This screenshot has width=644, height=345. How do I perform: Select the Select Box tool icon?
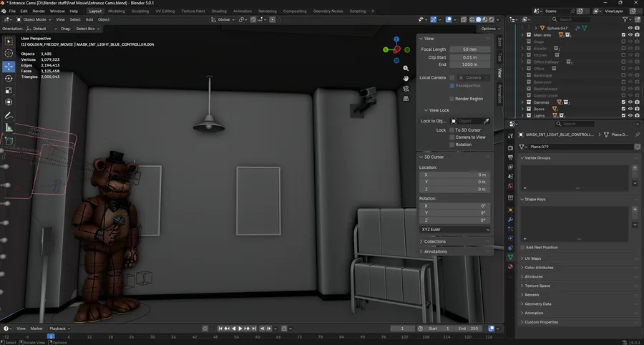(x=9, y=42)
